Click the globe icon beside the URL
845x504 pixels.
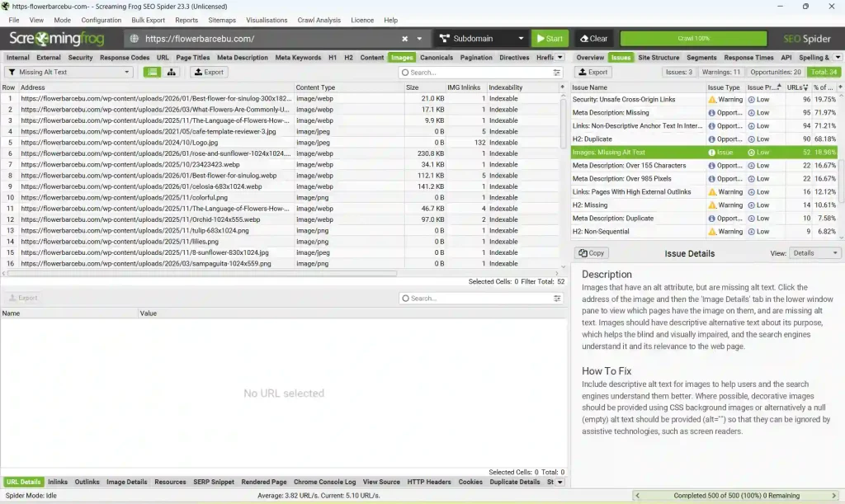point(135,39)
